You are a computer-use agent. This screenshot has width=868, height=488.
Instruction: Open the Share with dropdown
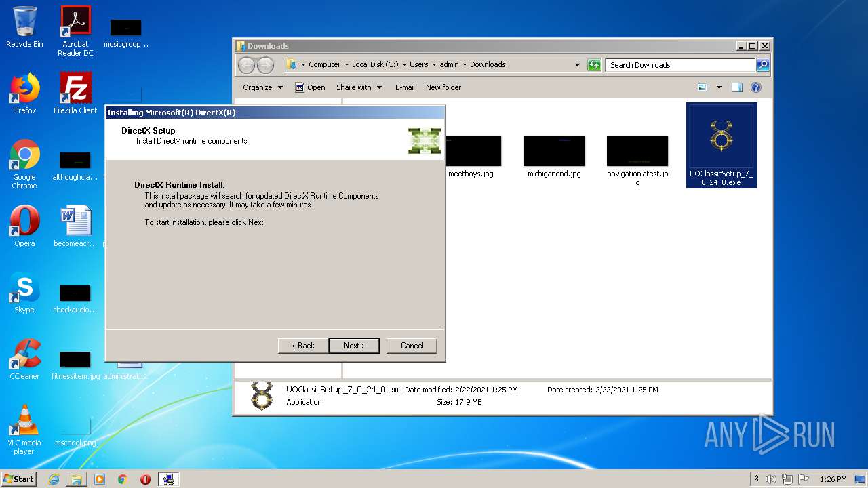(359, 87)
